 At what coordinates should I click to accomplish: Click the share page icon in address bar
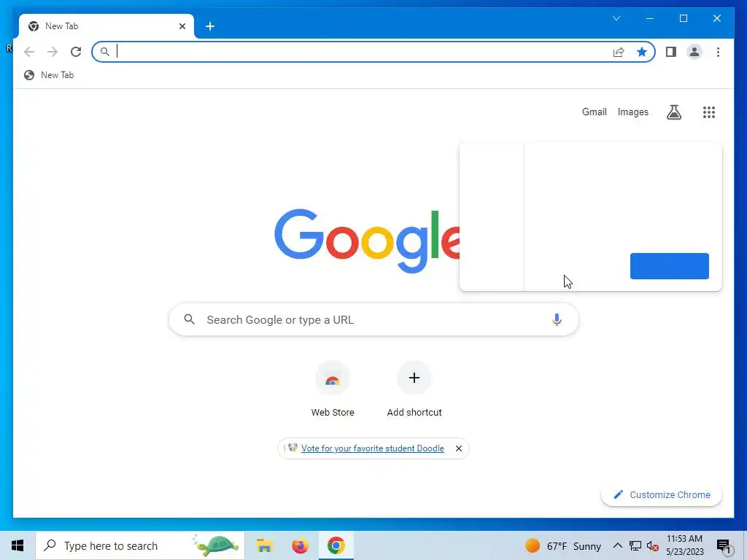619,52
